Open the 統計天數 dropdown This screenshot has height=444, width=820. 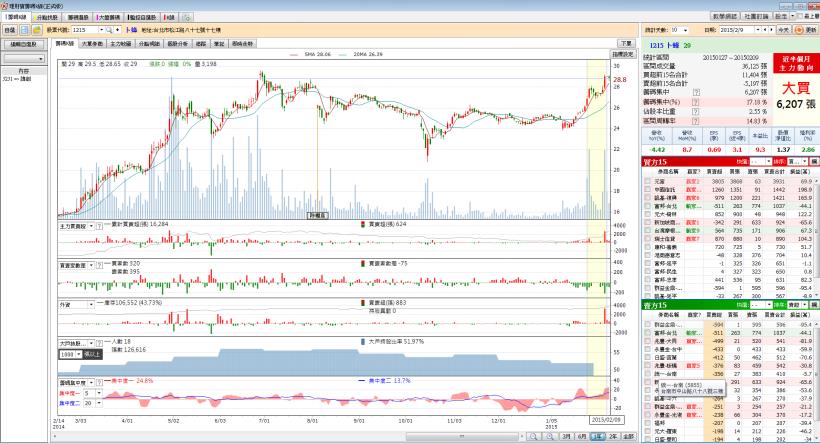681,31
